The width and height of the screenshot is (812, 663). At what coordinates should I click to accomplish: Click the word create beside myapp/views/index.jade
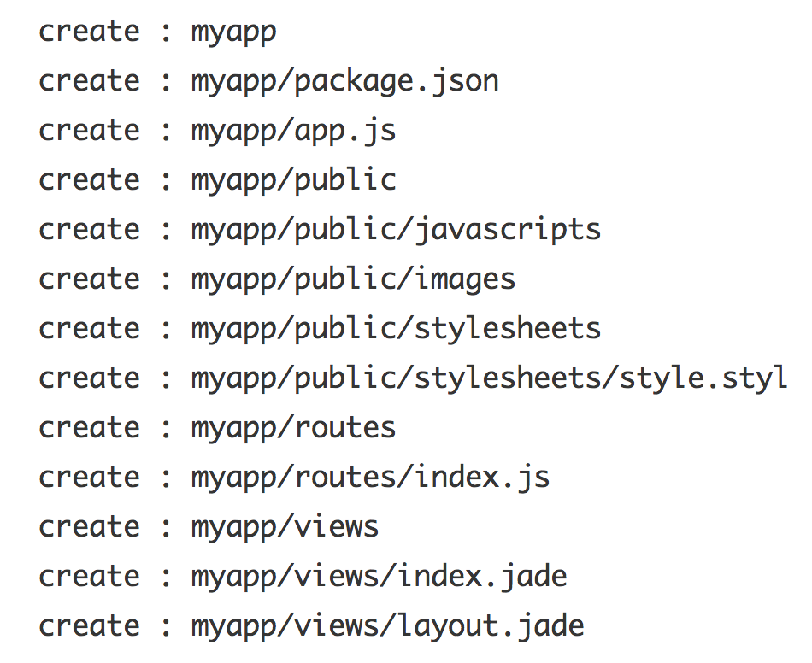coord(89,577)
